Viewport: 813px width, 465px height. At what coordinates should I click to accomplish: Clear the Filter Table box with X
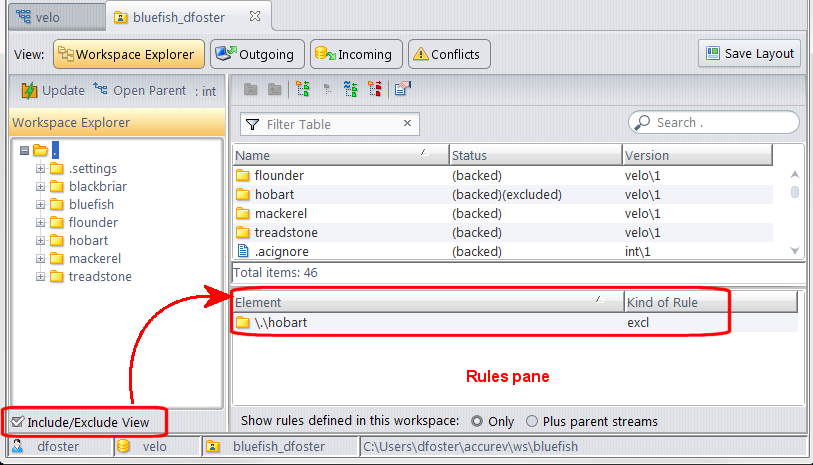[x=408, y=123]
